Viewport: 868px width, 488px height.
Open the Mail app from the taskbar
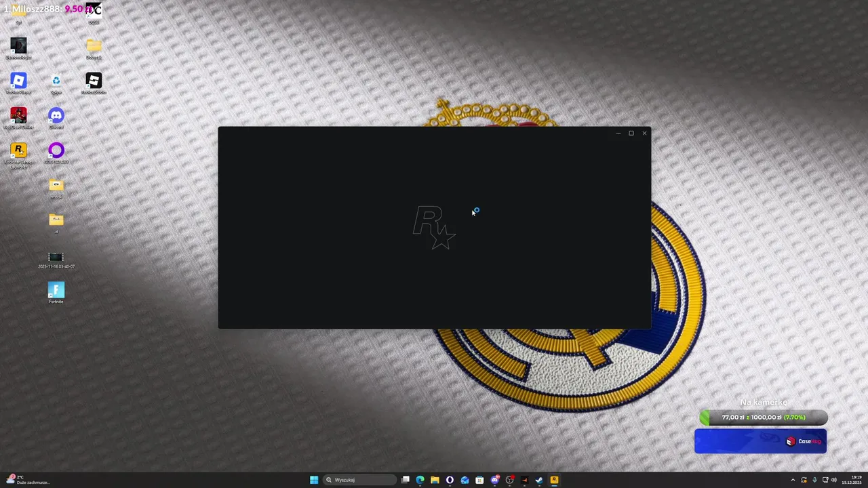[465, 480]
